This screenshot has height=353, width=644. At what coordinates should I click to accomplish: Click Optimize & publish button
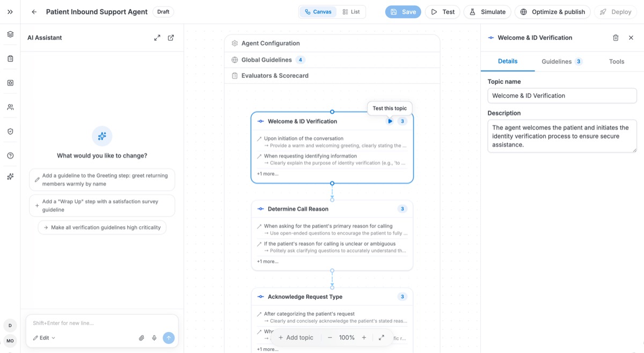(x=553, y=12)
